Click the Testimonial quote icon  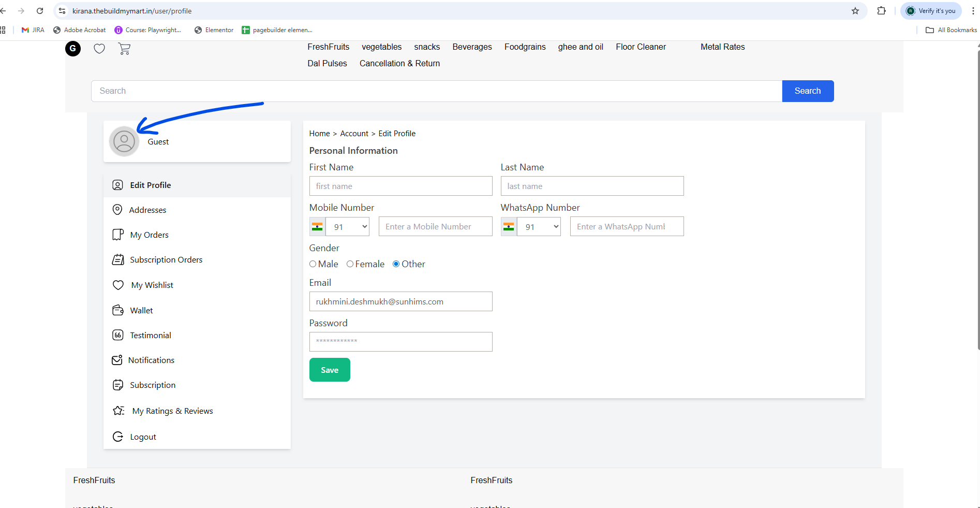pos(118,335)
